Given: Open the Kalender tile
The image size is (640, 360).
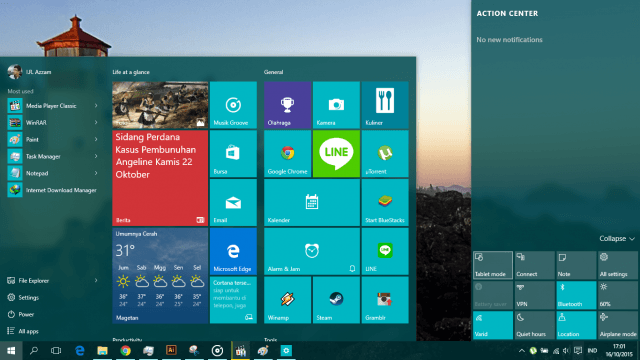Looking at the screenshot, I should click(x=312, y=202).
